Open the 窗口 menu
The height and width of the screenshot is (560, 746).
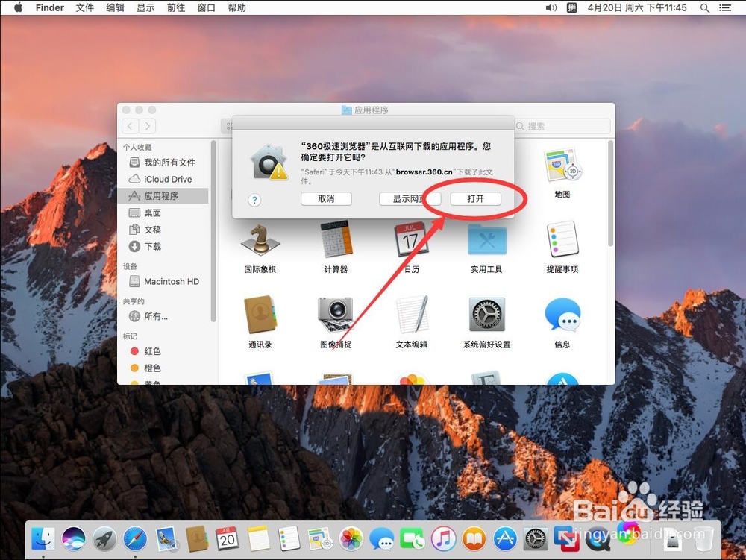pos(206,7)
